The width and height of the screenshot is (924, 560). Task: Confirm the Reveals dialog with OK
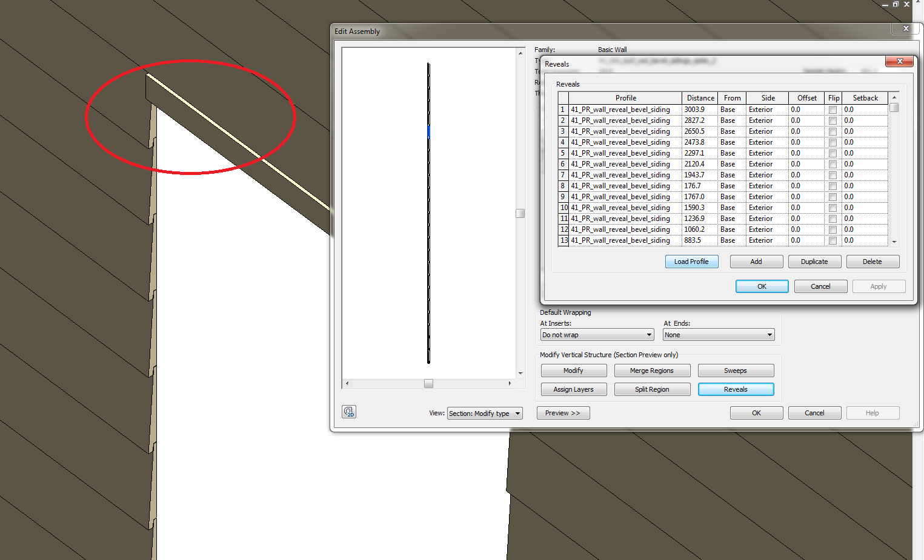pos(762,286)
